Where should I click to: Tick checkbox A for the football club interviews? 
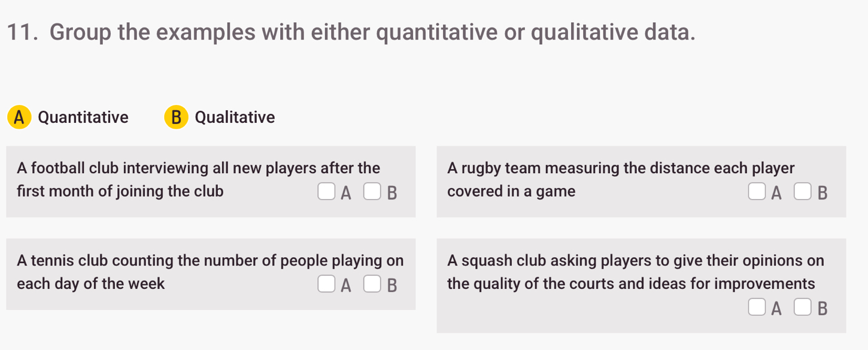(326, 192)
